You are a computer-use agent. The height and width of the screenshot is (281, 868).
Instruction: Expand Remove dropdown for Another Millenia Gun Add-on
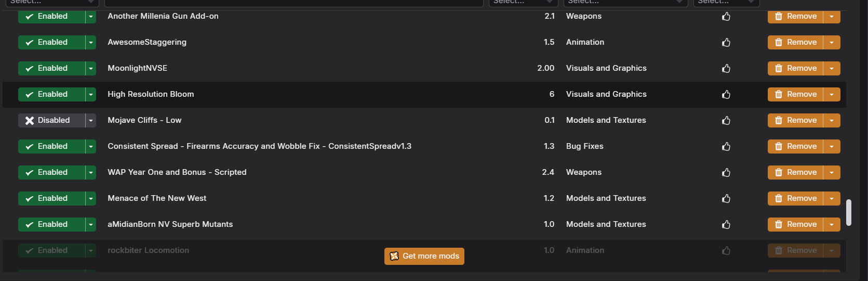click(832, 16)
